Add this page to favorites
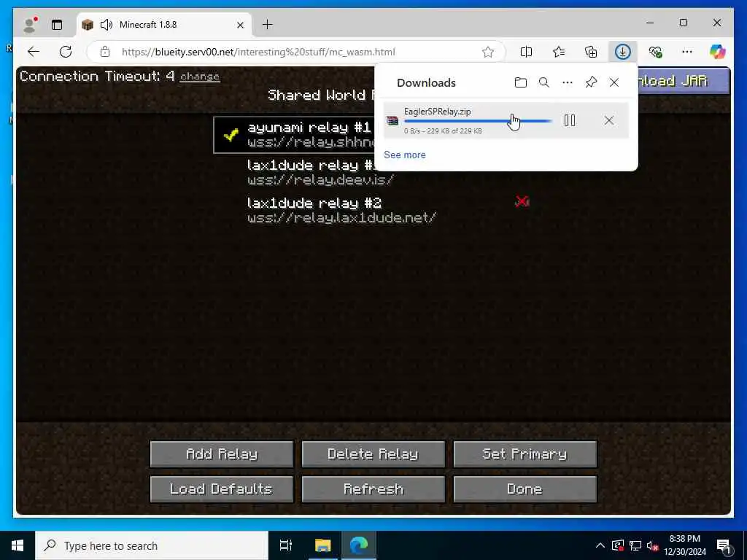The width and height of the screenshot is (747, 560). (488, 52)
